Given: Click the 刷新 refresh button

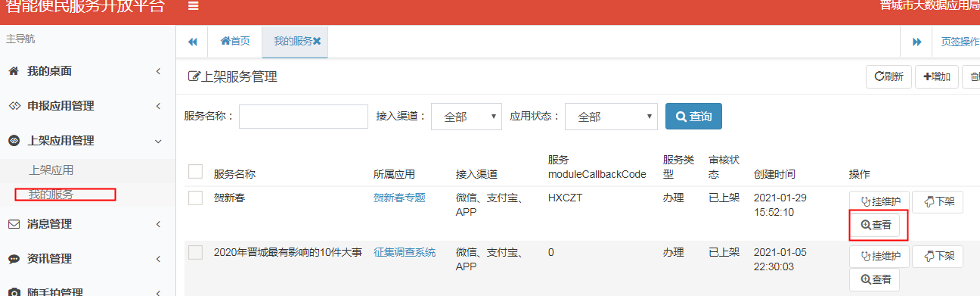Looking at the screenshot, I should coord(889,76).
